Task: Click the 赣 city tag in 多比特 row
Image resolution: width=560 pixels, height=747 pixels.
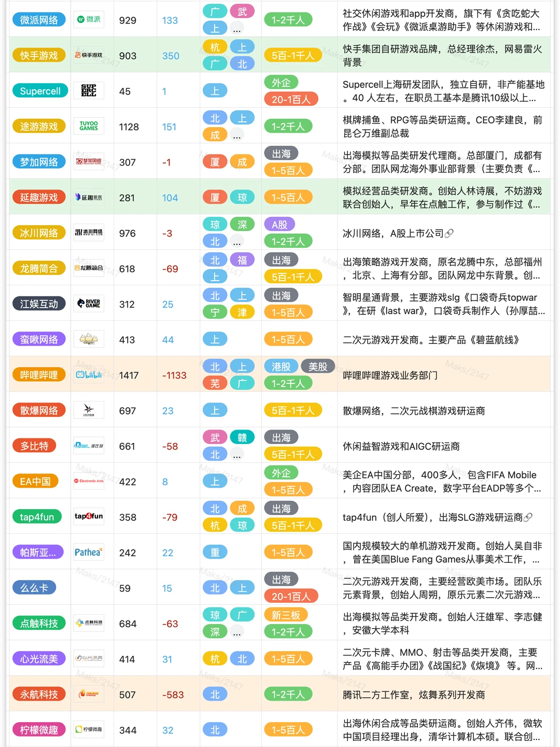Action: click(242, 437)
